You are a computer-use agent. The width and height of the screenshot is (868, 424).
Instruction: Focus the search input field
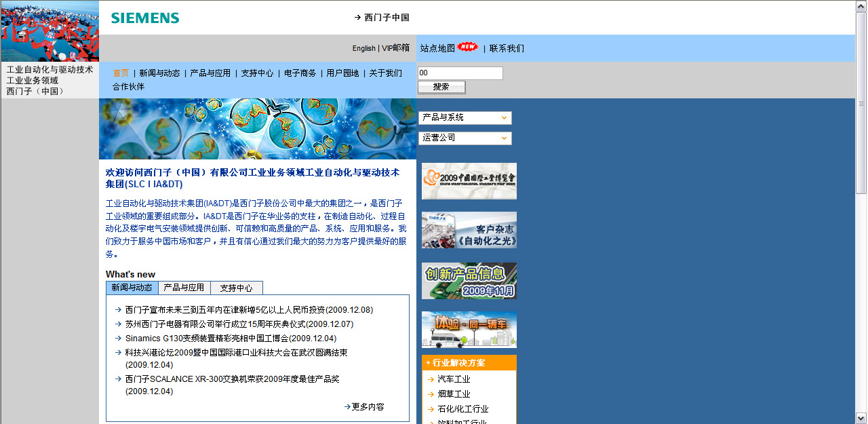pyautogui.click(x=460, y=73)
